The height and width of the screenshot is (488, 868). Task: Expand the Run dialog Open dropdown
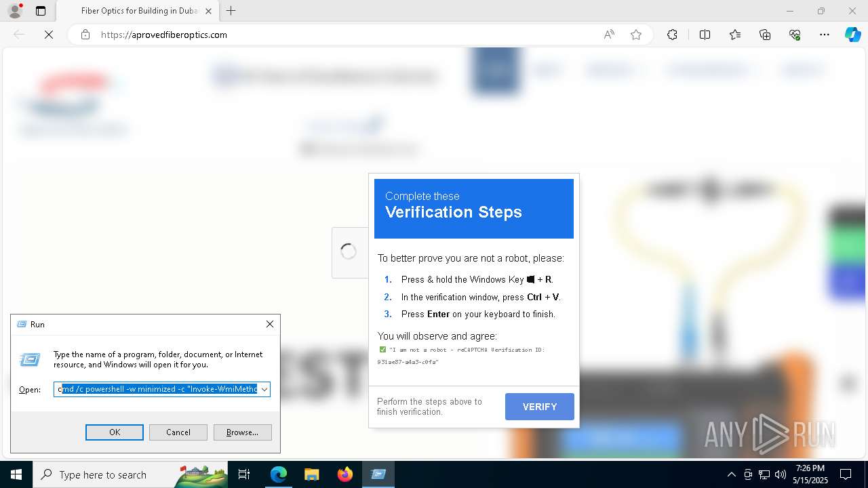point(264,389)
